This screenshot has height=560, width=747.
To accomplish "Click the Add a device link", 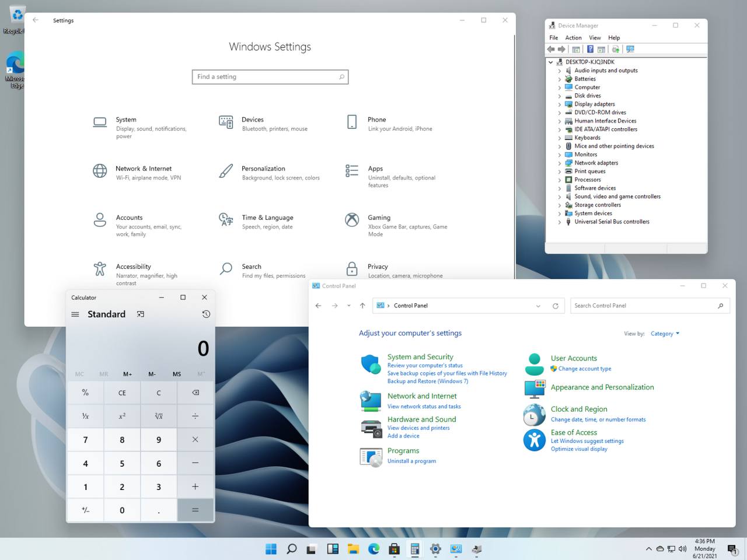I will 403,436.
